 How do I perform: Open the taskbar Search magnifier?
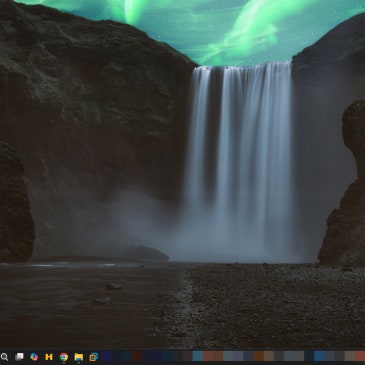(x=4, y=357)
